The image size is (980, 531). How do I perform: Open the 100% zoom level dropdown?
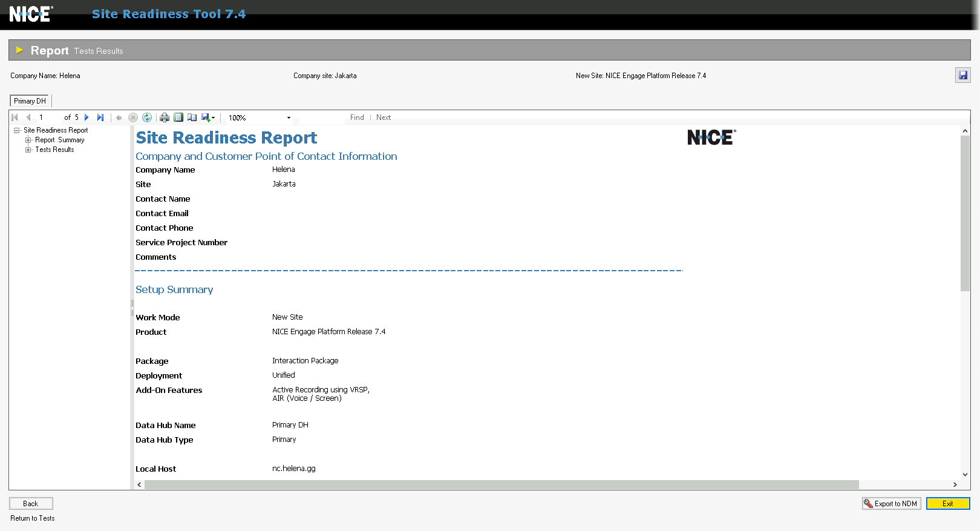tap(289, 118)
